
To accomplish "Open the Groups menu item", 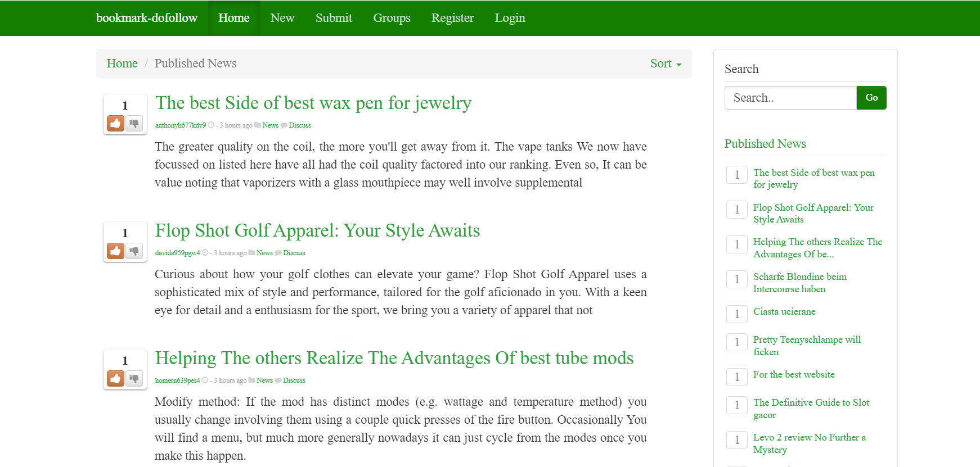I will (x=392, y=18).
